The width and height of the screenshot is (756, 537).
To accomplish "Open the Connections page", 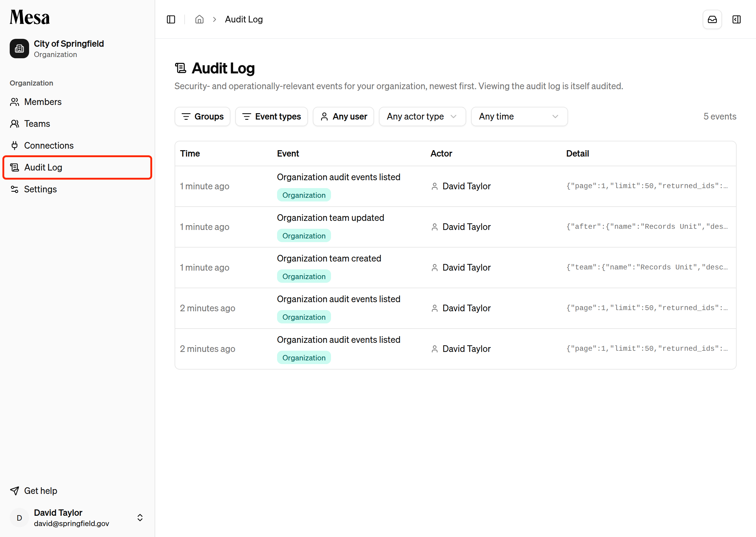I will pyautogui.click(x=77, y=146).
